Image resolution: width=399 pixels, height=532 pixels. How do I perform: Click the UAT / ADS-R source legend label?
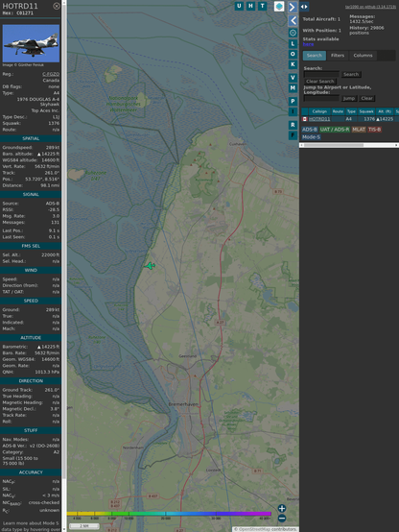pos(335,130)
